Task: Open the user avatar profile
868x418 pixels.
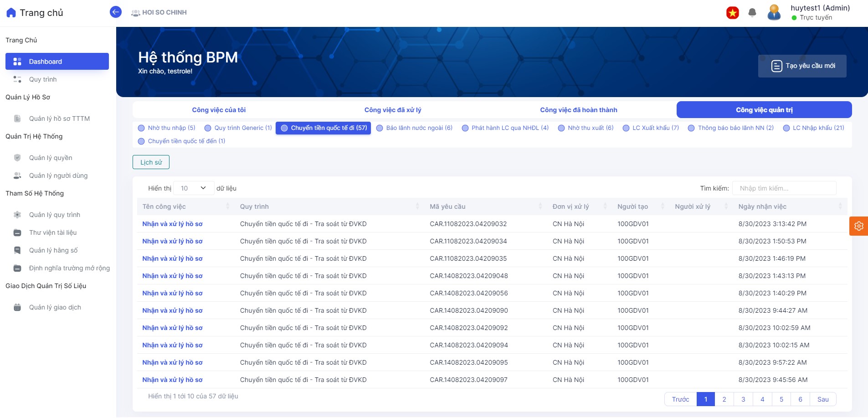Action: coord(774,12)
